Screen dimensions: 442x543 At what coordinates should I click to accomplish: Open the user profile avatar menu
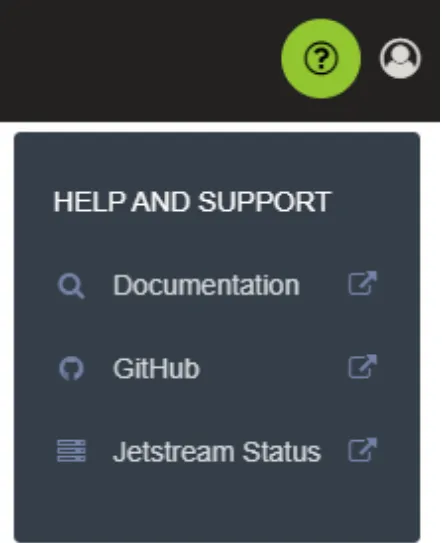tap(400, 58)
